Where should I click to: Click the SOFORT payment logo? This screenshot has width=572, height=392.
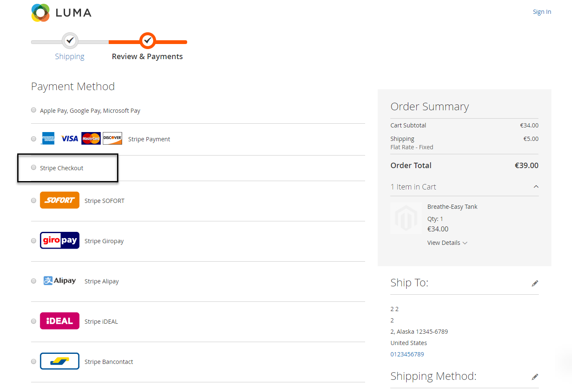click(60, 200)
